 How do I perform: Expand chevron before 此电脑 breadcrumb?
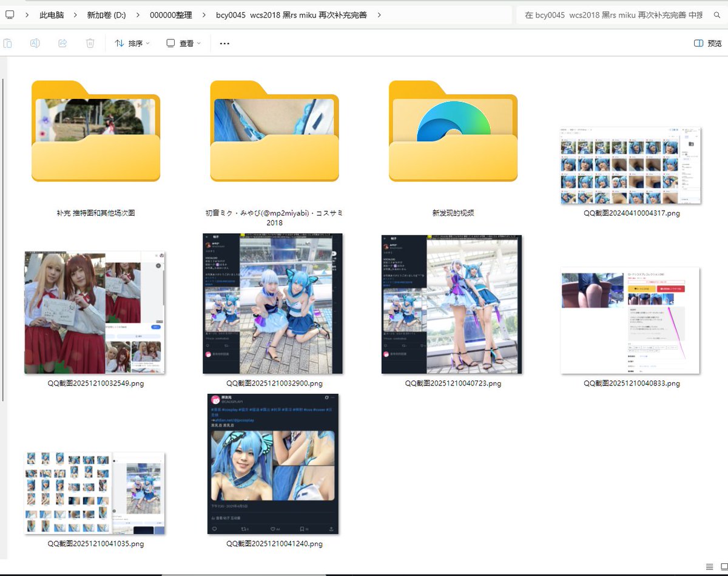pos(27,15)
